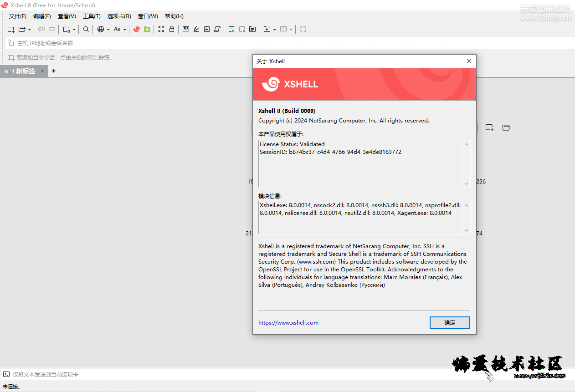
Task: Click down arrow of license info scrollbar
Action: pyautogui.click(x=466, y=183)
